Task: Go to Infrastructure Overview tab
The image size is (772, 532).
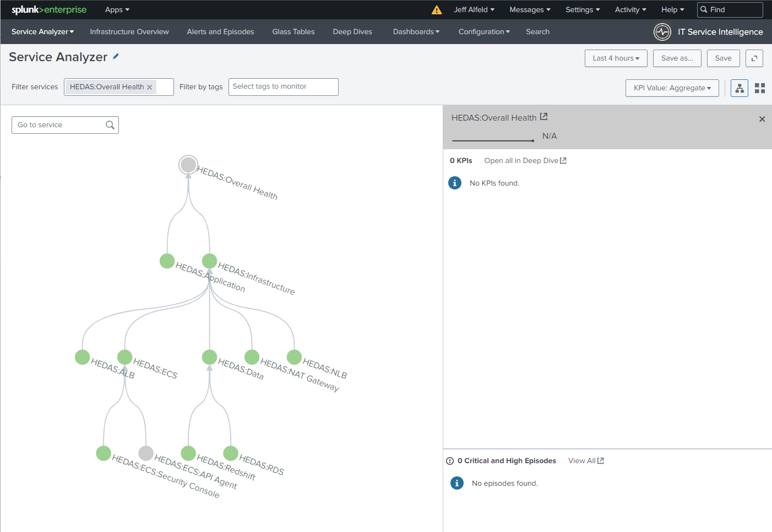Action: point(129,32)
